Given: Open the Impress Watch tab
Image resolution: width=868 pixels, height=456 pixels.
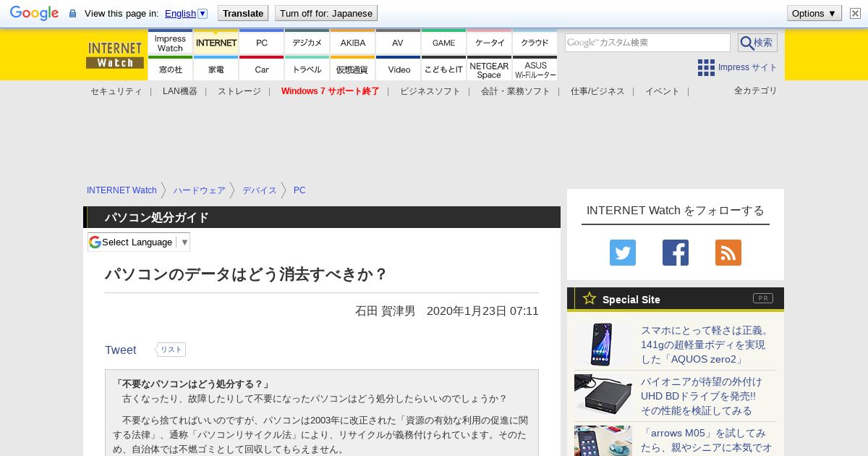Looking at the screenshot, I should (x=170, y=43).
